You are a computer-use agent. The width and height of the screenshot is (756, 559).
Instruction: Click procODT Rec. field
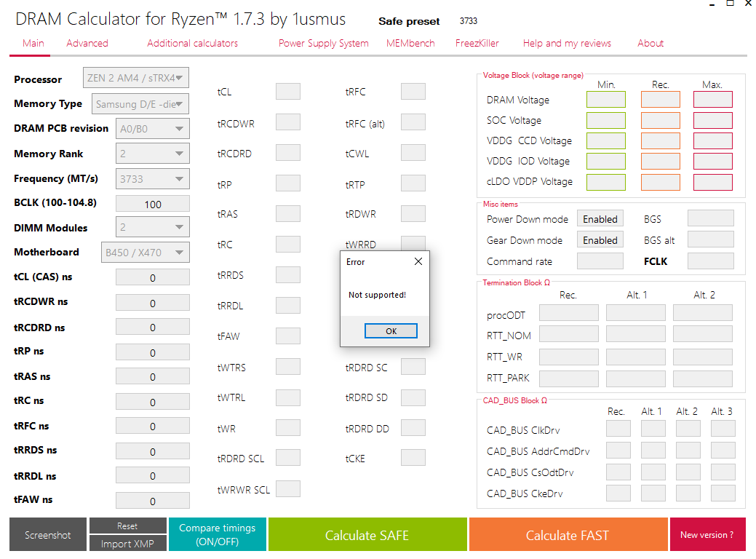[569, 312]
